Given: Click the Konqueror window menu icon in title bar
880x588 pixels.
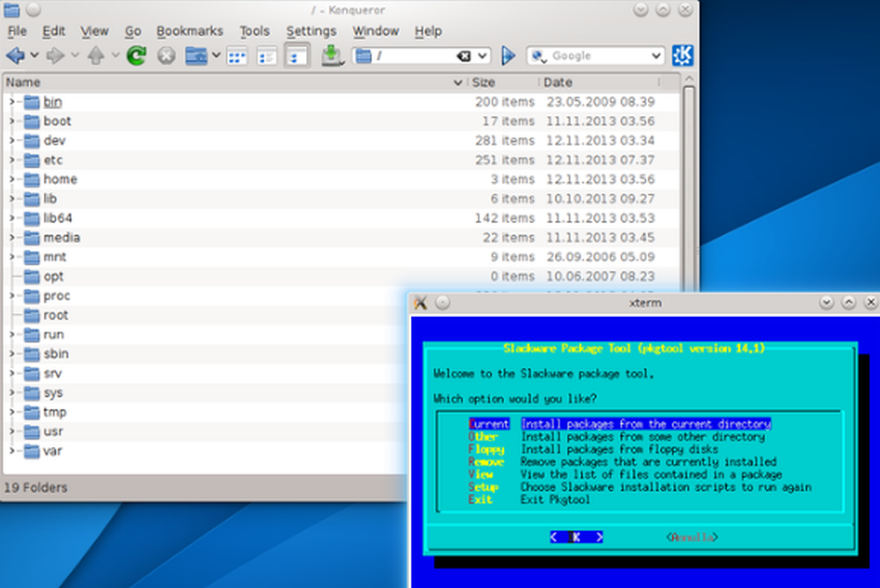Looking at the screenshot, I should 11,10.
